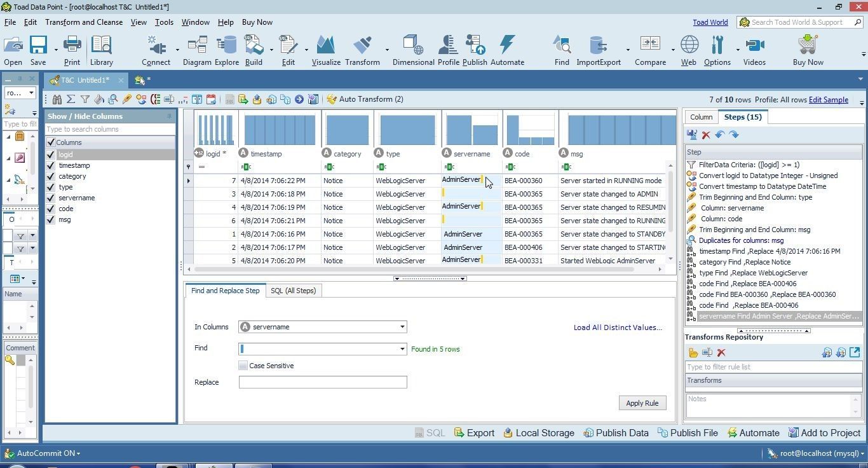
Task: Click red X delete step icon
Action: pyautogui.click(x=706, y=135)
